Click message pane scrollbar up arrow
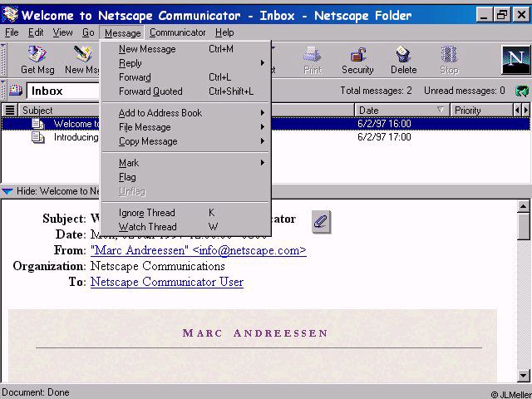This screenshot has width=532, height=399. tap(524, 206)
